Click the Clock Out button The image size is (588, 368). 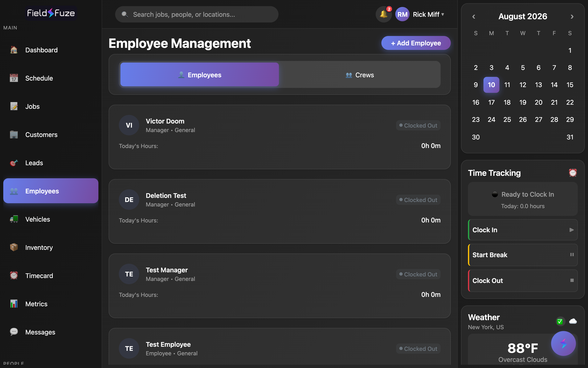(523, 281)
